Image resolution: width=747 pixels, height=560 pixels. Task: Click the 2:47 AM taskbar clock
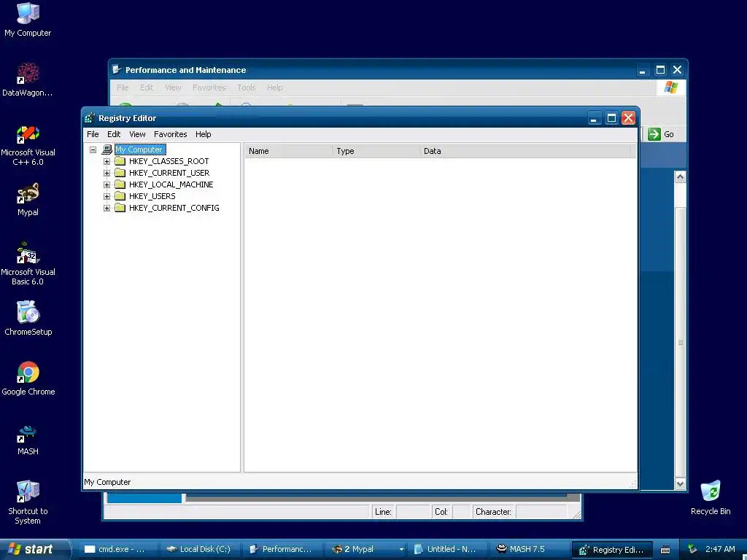[720, 550]
